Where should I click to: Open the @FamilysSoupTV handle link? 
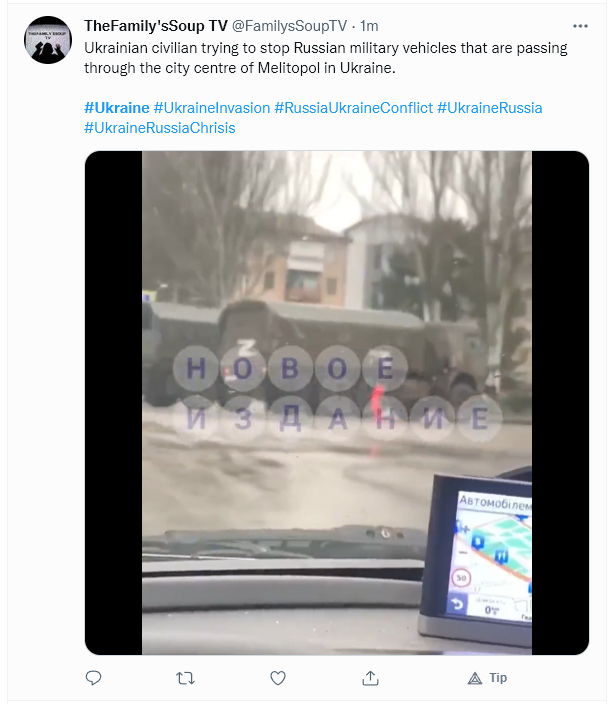coord(290,26)
